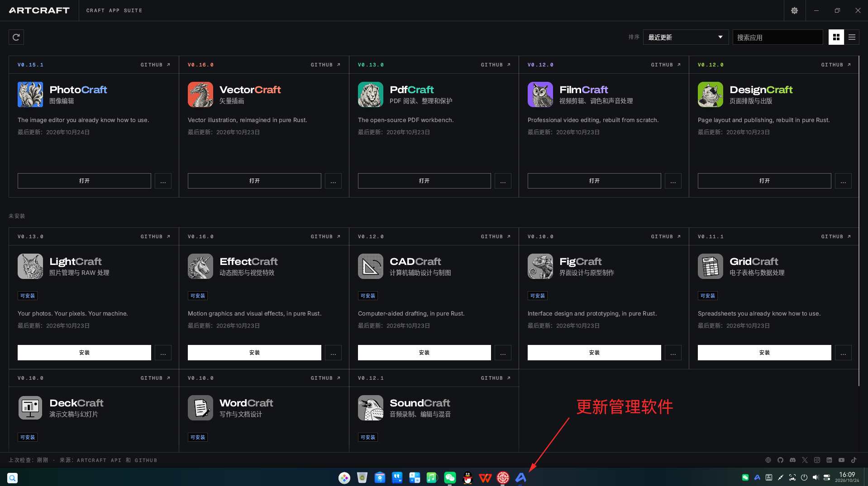Image resolution: width=868 pixels, height=486 pixels.
Task: Open the GitHub icon in footer
Action: (780, 460)
